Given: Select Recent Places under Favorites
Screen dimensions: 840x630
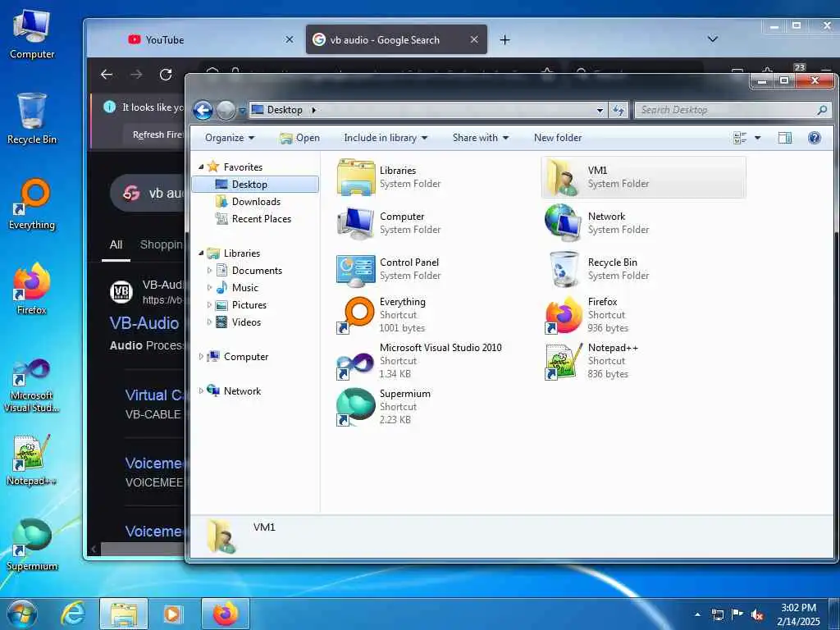Looking at the screenshot, I should [255, 218].
